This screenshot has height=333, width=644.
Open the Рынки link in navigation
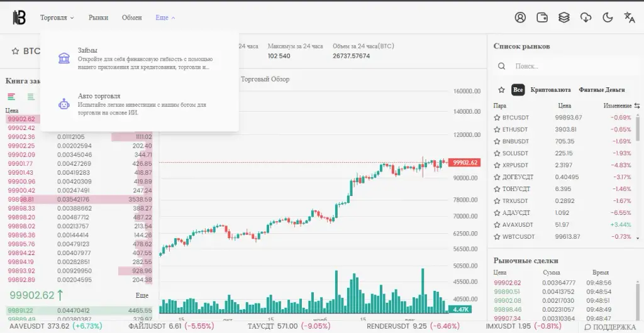pyautogui.click(x=99, y=18)
